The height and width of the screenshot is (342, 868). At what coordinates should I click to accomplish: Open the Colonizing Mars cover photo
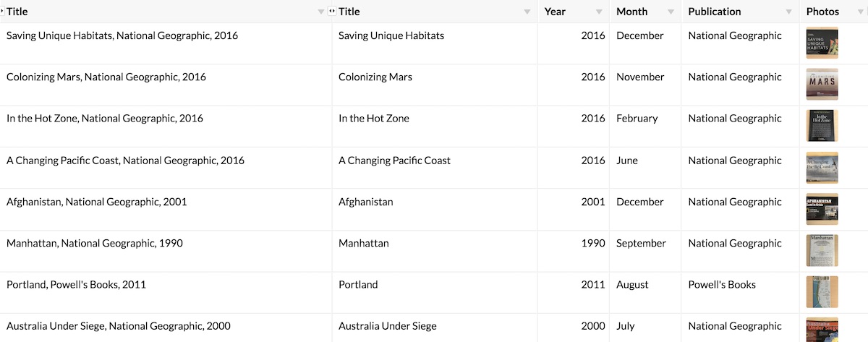(x=822, y=85)
